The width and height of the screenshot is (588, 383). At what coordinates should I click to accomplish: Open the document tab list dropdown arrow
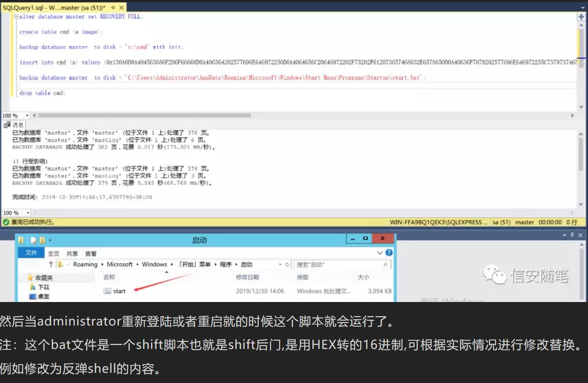click(583, 8)
